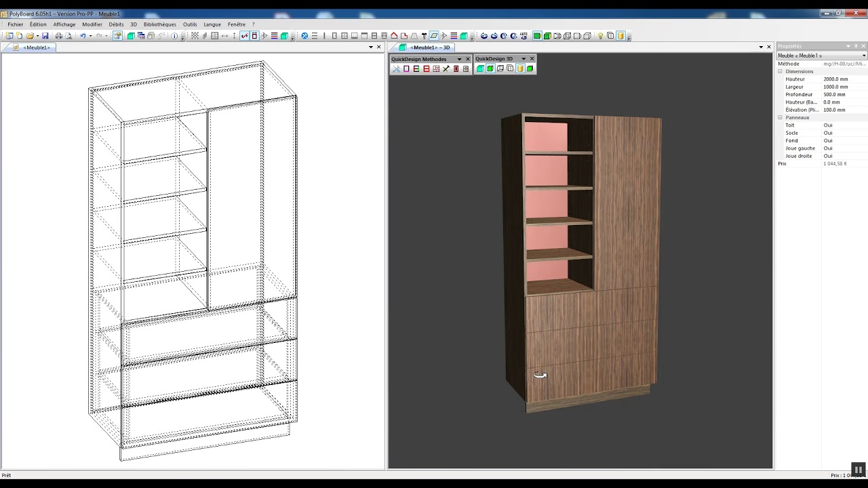Click the GOTO rotation icon
This screenshot has width=868, height=488.
tap(524, 36)
